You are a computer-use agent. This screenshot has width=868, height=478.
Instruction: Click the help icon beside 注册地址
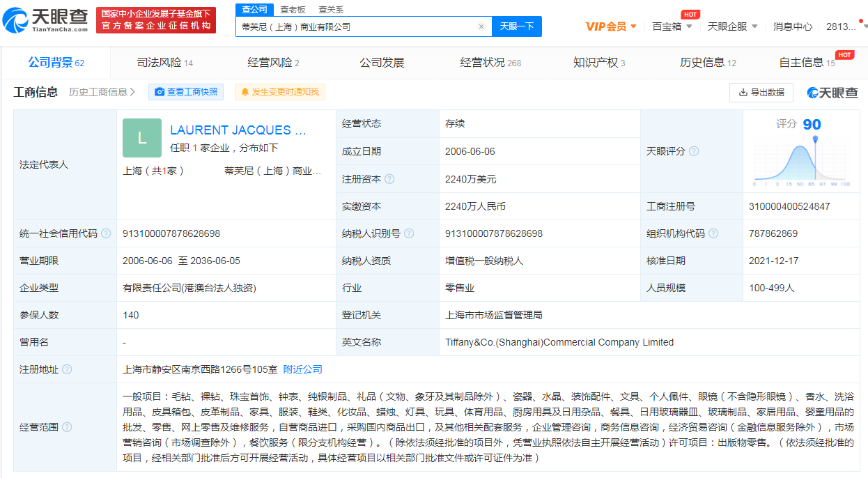click(67, 369)
